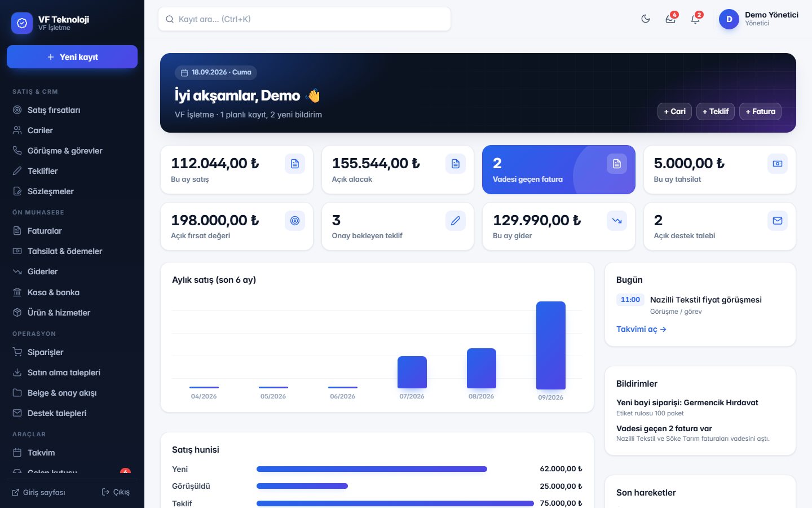812x508 pixels.
Task: Click the trend-down icon on Bu ay gider card
Action: click(x=617, y=221)
